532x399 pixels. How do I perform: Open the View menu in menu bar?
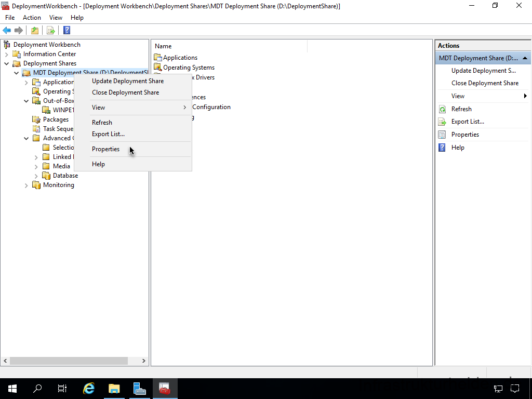56,18
